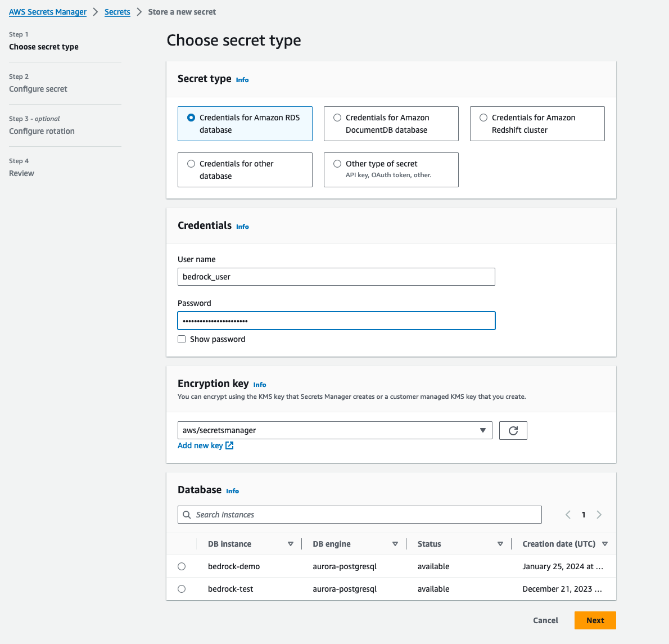Select Credentials for Amazon RDS database
The height and width of the screenshot is (644, 669).
click(245, 124)
